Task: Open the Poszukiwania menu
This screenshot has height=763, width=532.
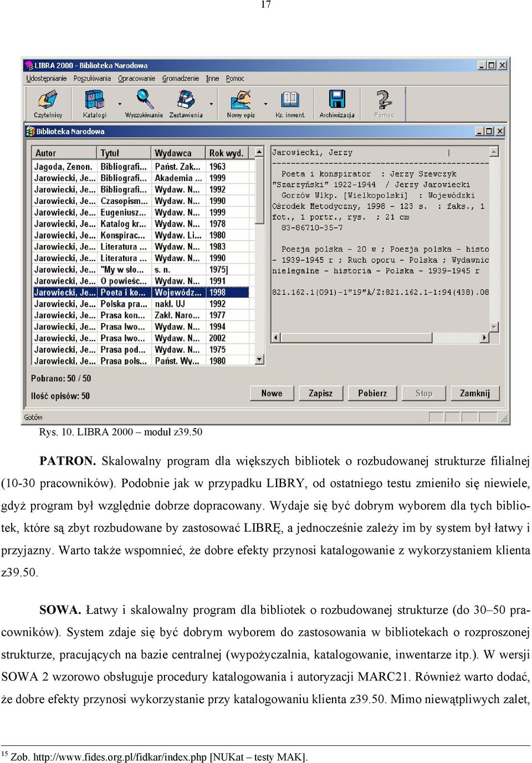Action: click(x=92, y=79)
